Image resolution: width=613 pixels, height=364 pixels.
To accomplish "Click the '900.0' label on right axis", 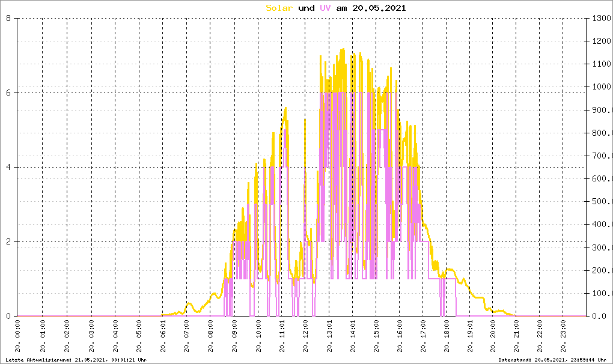I will click(x=602, y=110).
